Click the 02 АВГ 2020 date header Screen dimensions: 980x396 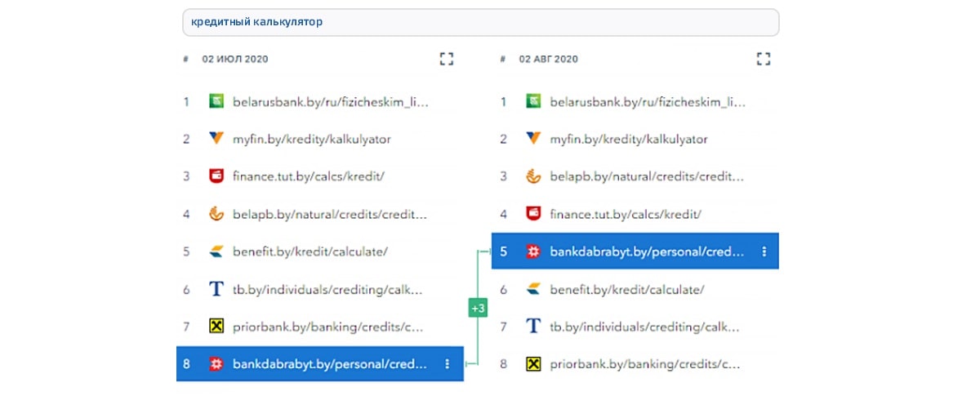[549, 60]
